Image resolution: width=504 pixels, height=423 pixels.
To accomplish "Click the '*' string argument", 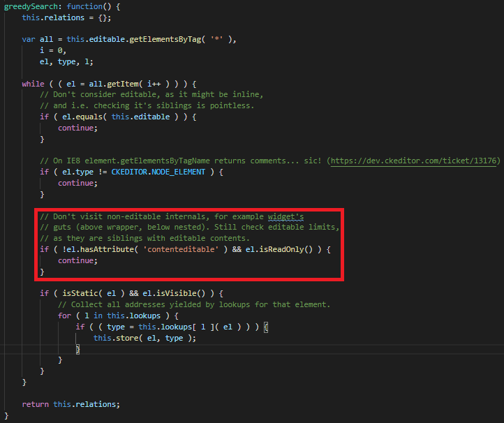I will point(216,40).
